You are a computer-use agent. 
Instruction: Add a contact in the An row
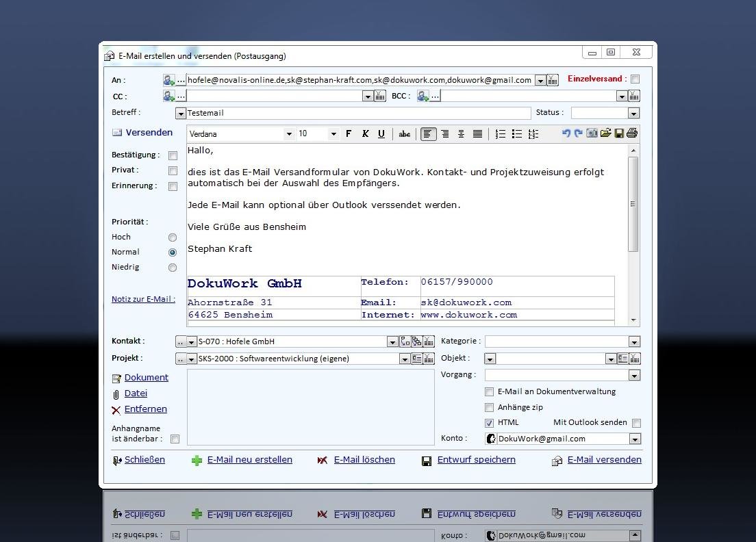tap(168, 80)
